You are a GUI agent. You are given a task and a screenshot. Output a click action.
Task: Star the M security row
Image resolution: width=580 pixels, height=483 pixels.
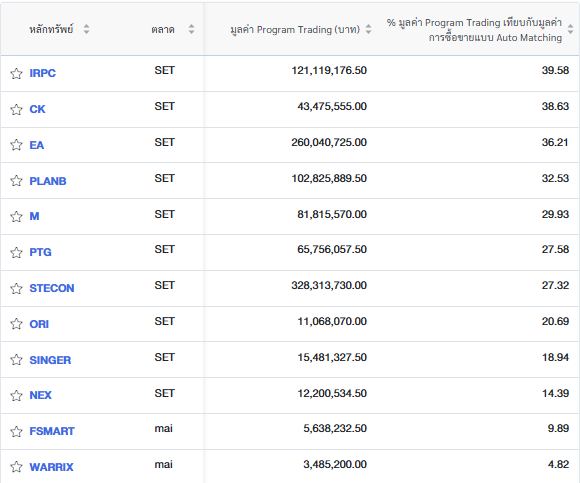(16, 216)
